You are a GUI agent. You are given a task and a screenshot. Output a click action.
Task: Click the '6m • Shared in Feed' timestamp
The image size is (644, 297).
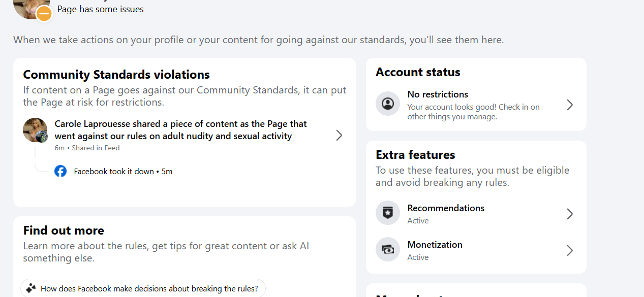pos(87,148)
